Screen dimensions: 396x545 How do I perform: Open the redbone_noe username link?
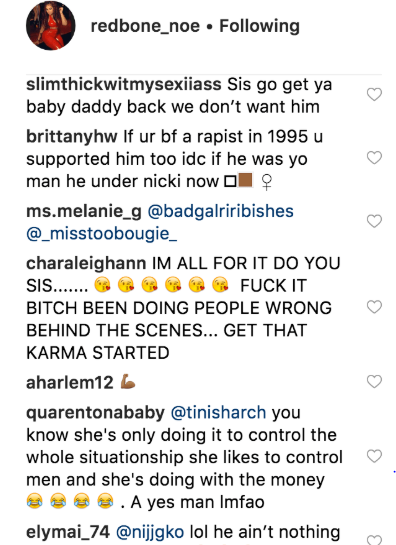[x=145, y=26]
